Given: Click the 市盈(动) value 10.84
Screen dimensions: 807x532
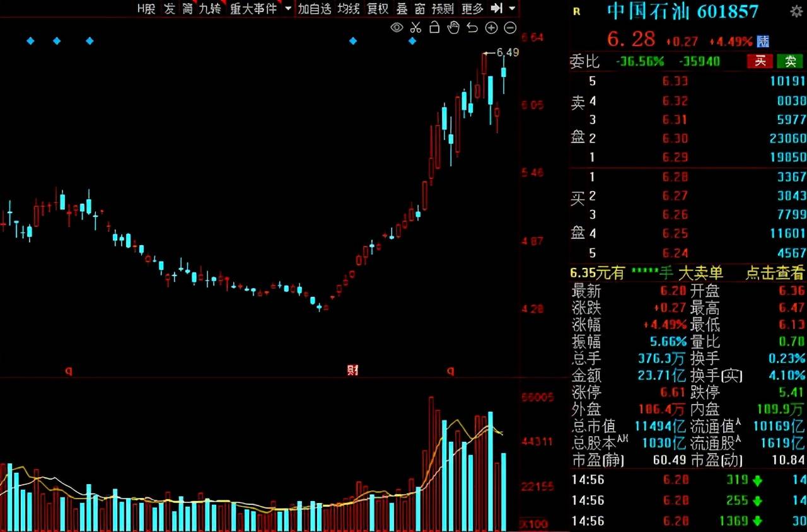Looking at the screenshot, I should point(789,461).
